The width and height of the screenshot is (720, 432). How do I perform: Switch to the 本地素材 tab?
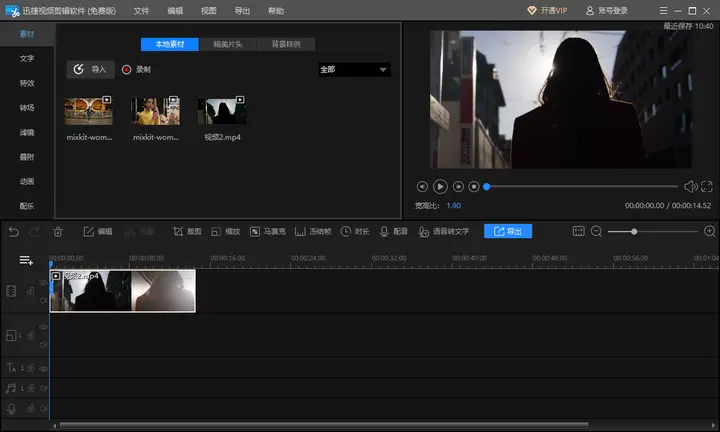click(x=170, y=44)
